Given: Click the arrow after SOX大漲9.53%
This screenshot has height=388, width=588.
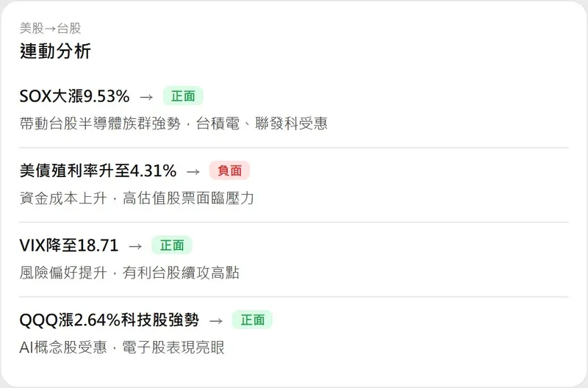Looking at the screenshot, I should (x=146, y=96).
